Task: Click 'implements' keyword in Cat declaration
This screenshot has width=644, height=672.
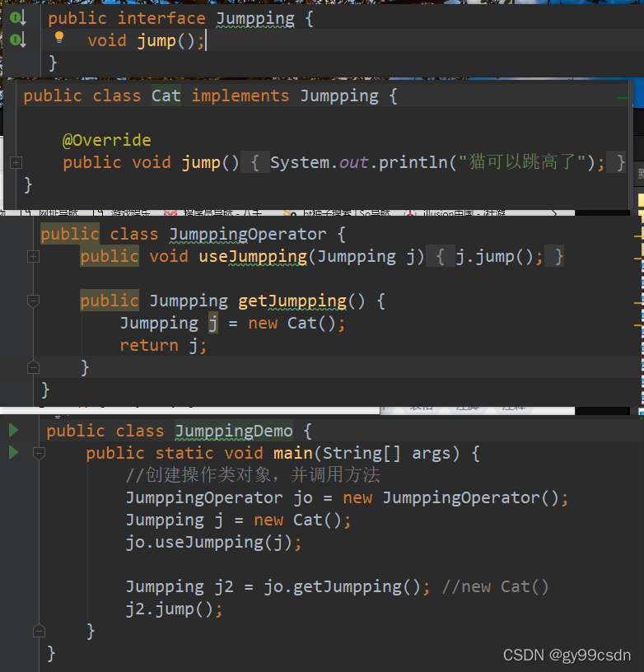Action: [240, 96]
